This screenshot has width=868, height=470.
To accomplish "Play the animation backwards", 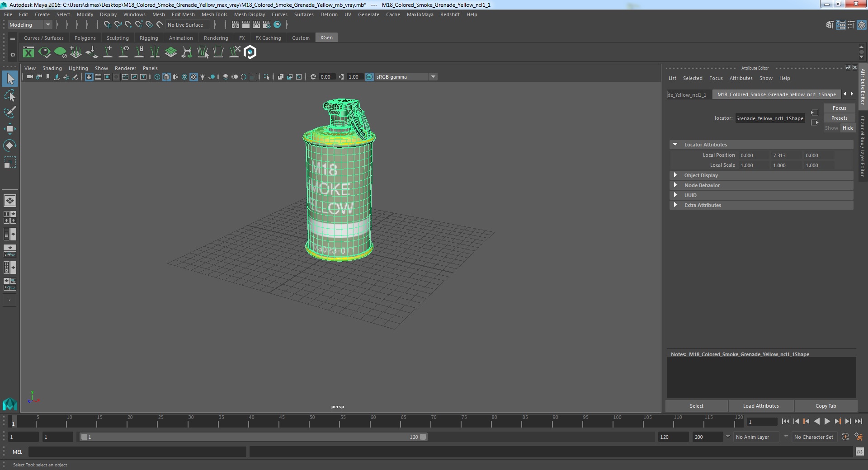I will click(816, 421).
